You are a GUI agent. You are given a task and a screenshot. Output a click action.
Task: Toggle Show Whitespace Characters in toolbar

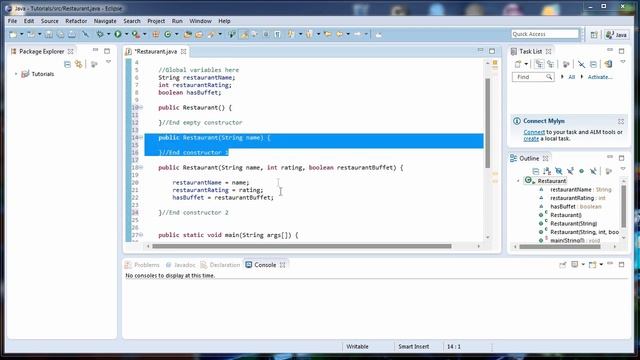click(x=278, y=35)
